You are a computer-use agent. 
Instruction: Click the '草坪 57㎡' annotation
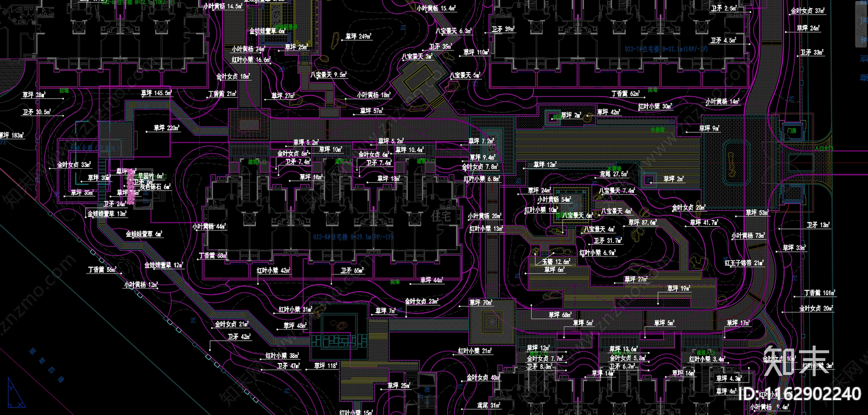pyautogui.click(x=372, y=111)
